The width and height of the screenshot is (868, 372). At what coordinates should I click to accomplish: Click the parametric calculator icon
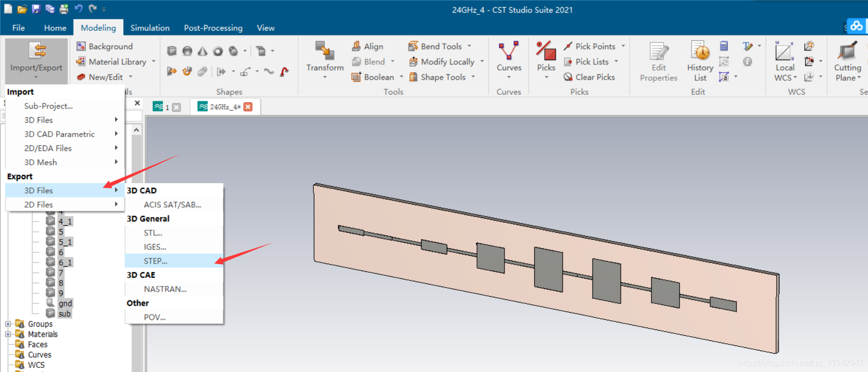[x=724, y=46]
